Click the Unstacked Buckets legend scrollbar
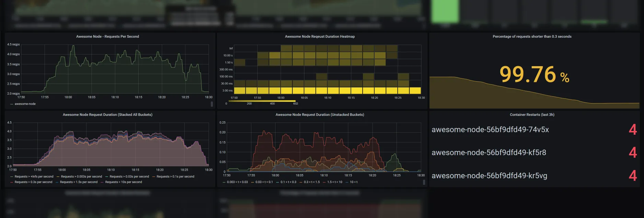Image resolution: width=644 pixels, height=218 pixels. click(424, 182)
